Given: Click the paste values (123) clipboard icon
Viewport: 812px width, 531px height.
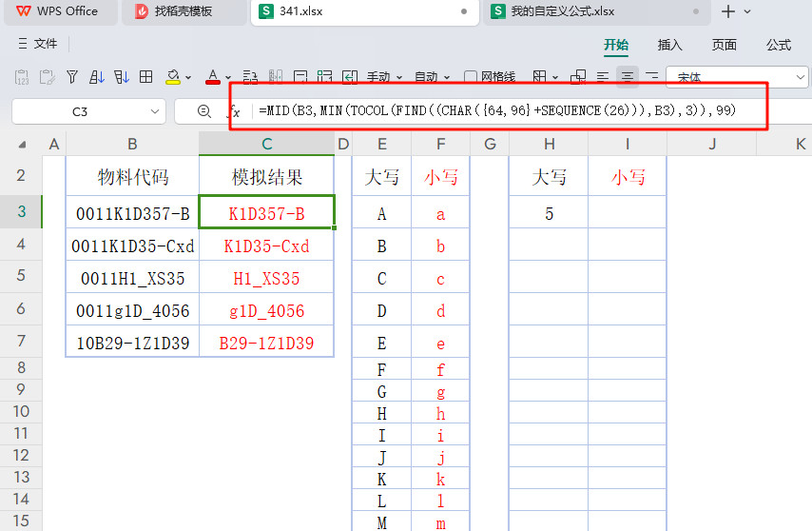Looking at the screenshot, I should (x=22, y=78).
